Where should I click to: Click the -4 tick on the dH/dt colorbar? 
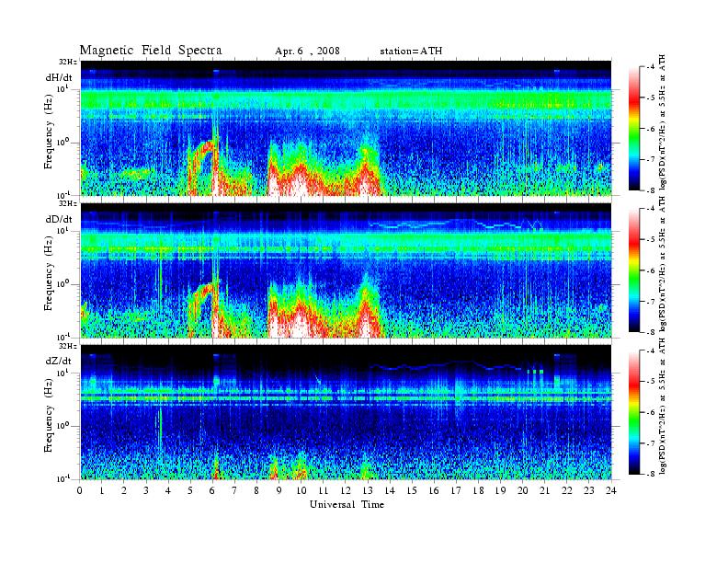click(x=651, y=67)
